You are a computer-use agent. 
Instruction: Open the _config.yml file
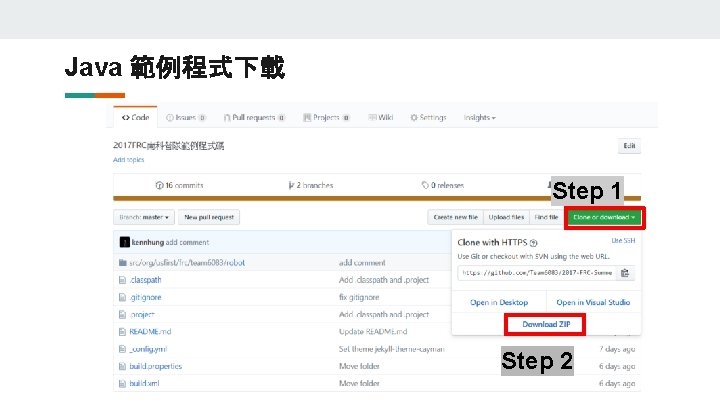point(148,349)
